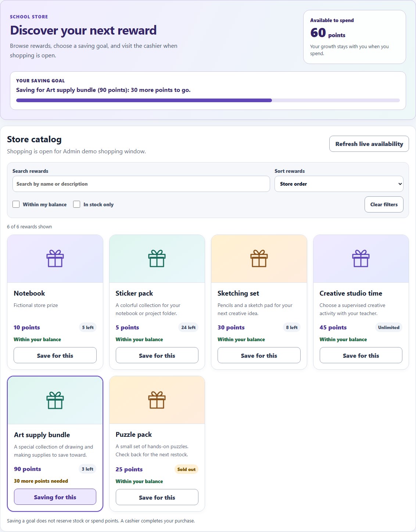Image resolution: width=416 pixels, height=532 pixels.
Task: Click 30 more points needed text
Action: click(x=41, y=481)
